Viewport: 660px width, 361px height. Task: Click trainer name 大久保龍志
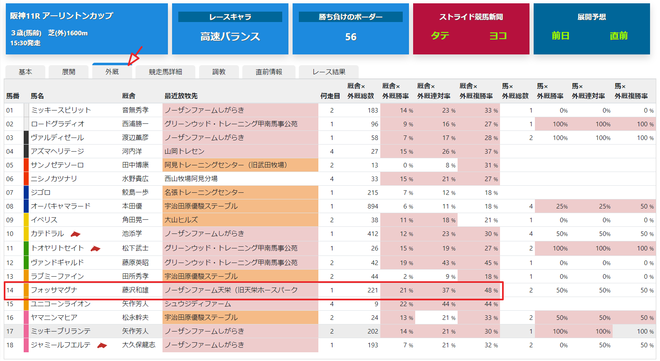pos(139,345)
